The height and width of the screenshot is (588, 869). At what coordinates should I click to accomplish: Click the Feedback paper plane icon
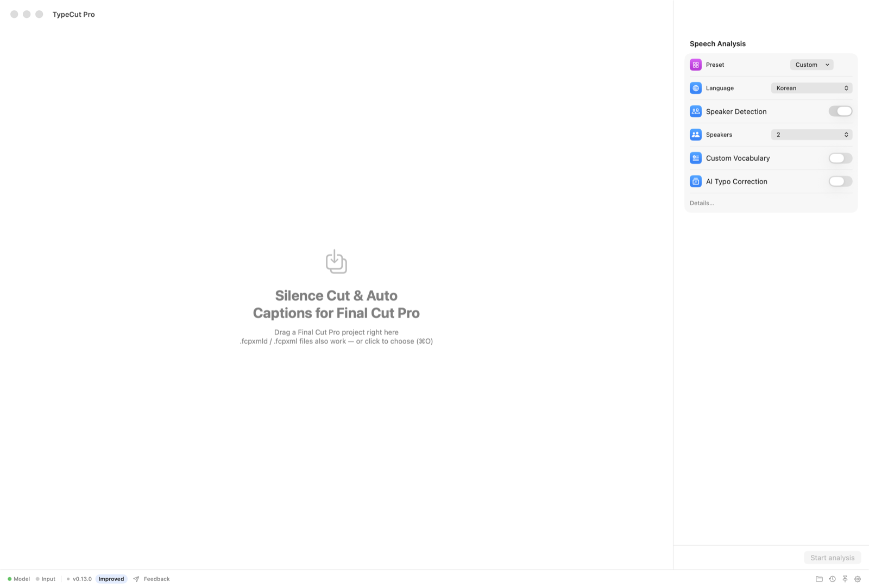[x=136, y=579]
